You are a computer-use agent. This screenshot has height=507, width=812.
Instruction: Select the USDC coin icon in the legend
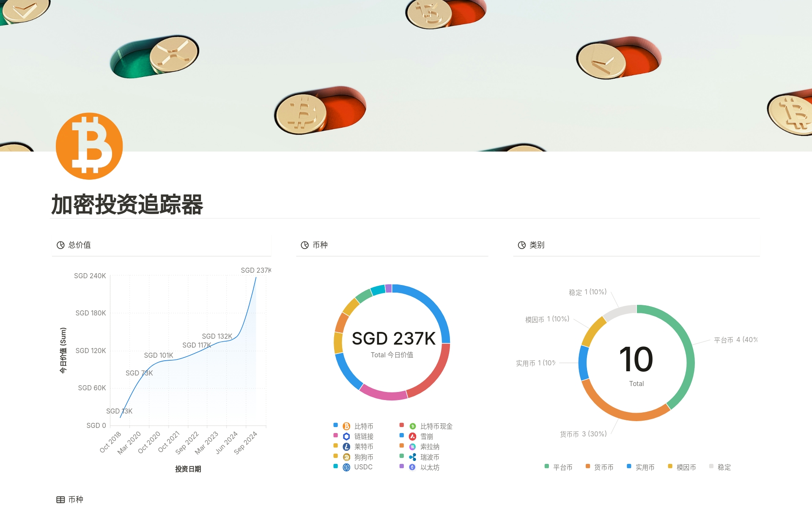pyautogui.click(x=347, y=467)
